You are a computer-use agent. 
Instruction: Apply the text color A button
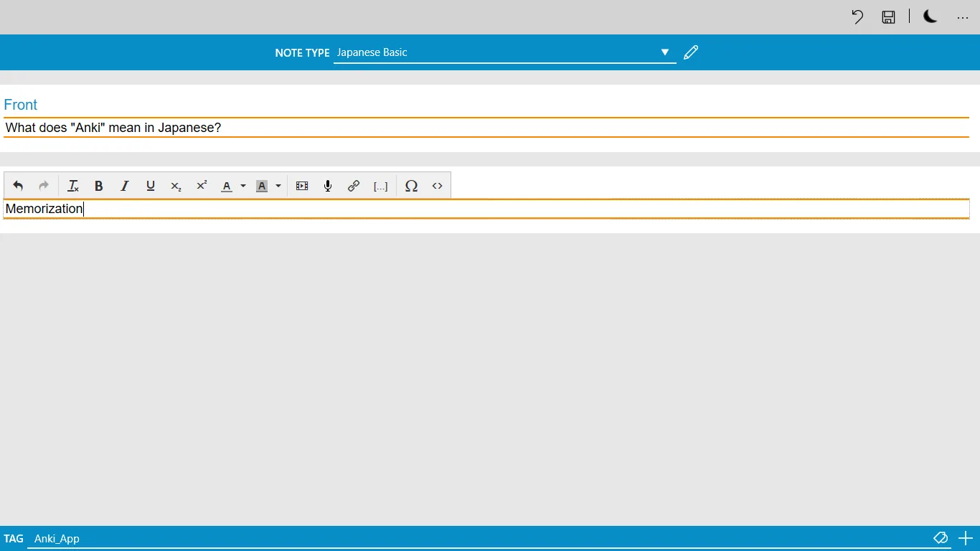coord(227,186)
